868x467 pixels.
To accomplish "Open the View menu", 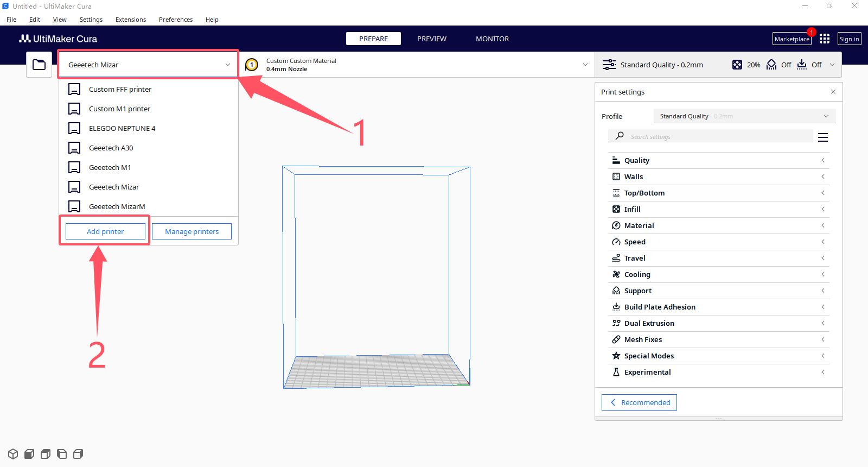I will click(x=60, y=20).
